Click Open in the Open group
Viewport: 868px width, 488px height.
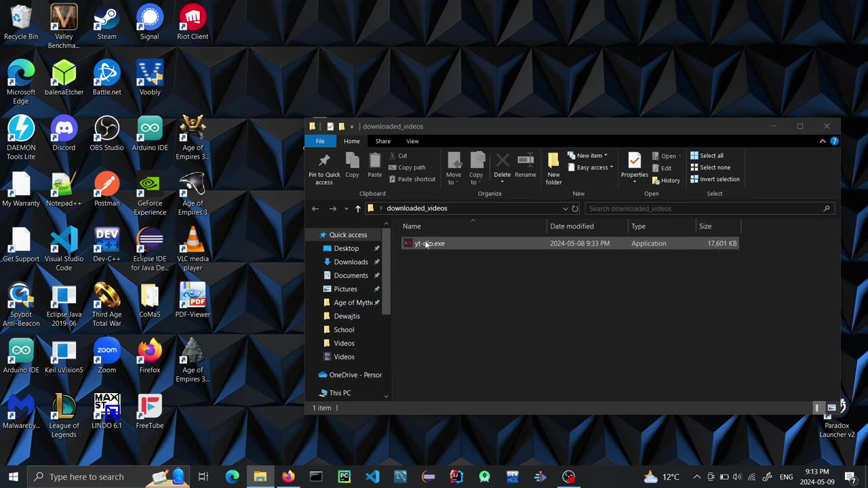pos(665,156)
